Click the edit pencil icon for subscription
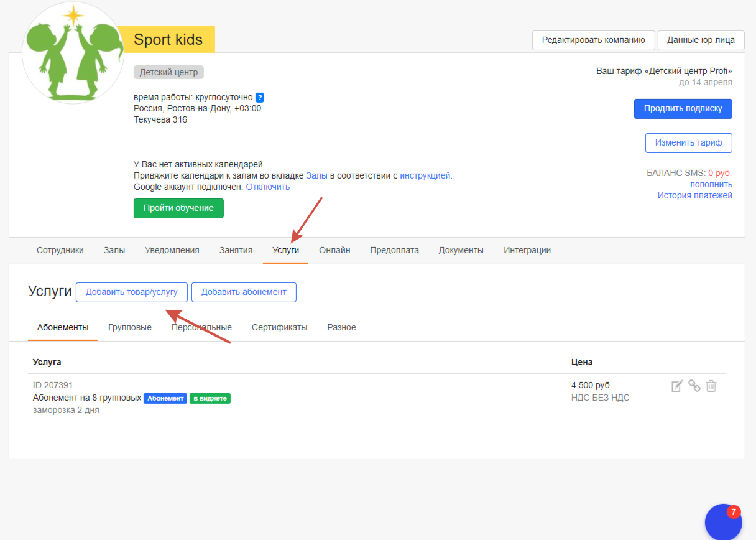 [x=677, y=386]
